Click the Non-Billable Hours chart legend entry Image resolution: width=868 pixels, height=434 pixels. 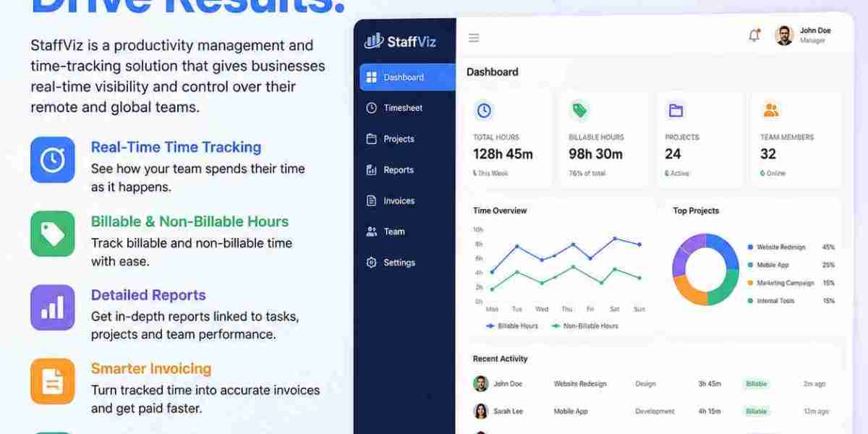[584, 326]
